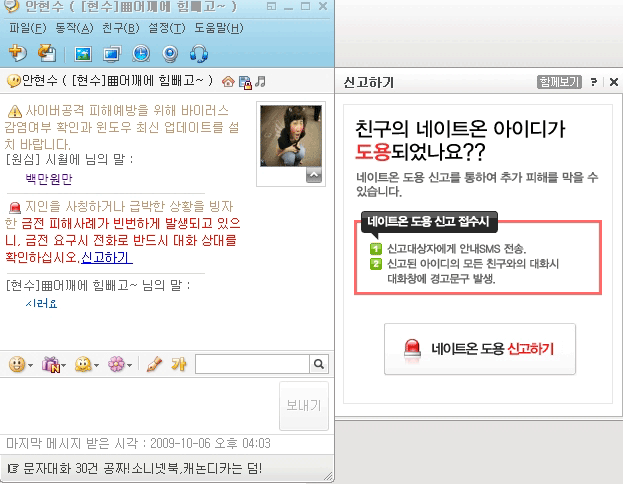Viewport: 623px width, 484px height.
Task: Click the last message time status text
Action: tap(138, 443)
